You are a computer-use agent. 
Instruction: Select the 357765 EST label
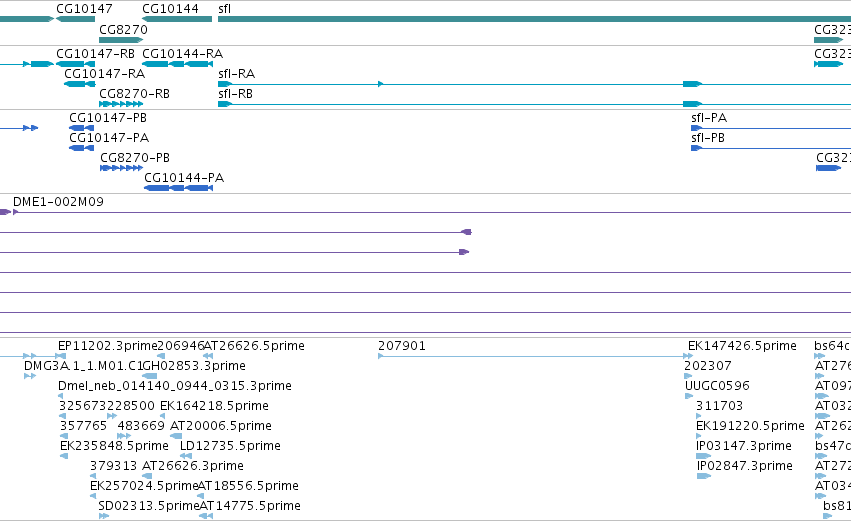(x=83, y=426)
